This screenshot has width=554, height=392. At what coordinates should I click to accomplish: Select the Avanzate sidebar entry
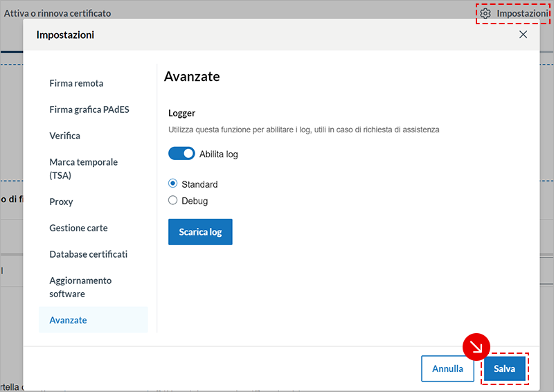pyautogui.click(x=68, y=320)
